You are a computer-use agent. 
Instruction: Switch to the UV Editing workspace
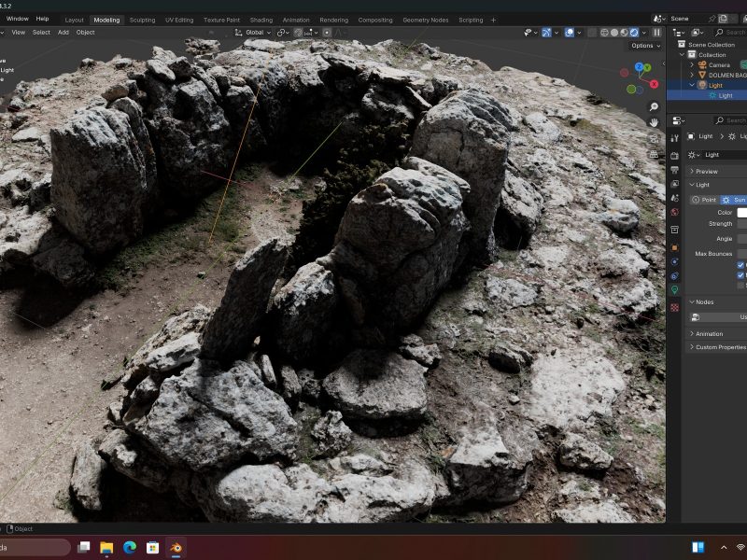coord(179,20)
